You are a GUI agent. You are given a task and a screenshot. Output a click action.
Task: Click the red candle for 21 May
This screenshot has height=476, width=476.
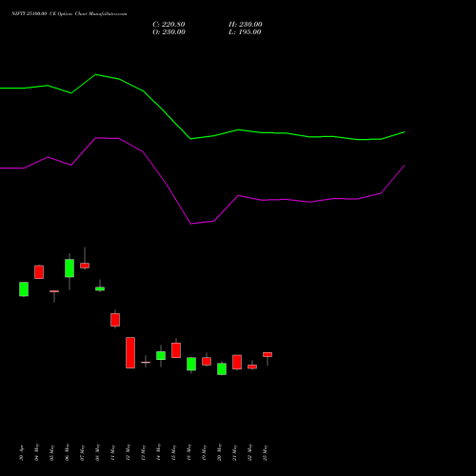pyautogui.click(x=237, y=362)
